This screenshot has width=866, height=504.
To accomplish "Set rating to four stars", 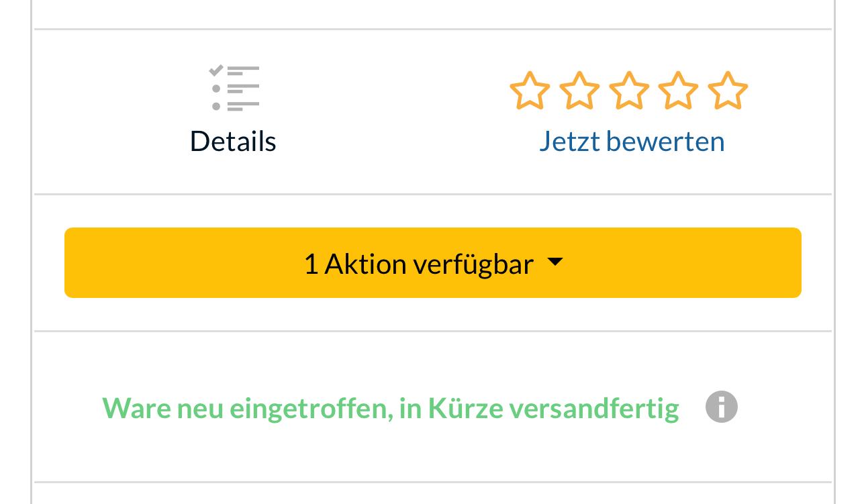I will [678, 91].
